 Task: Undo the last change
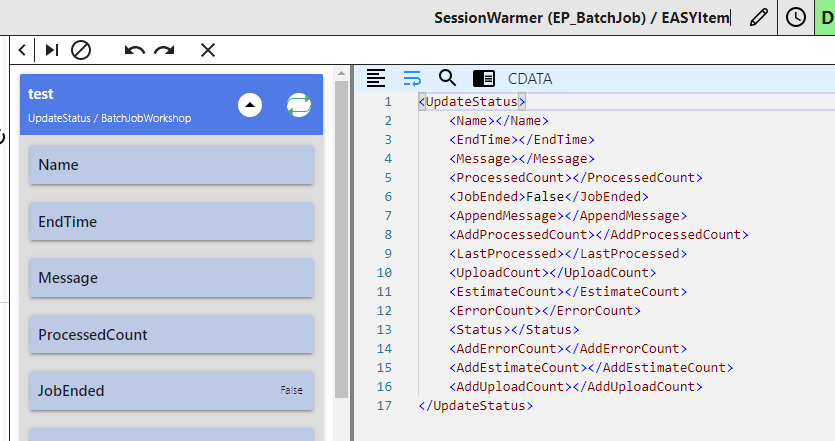[135, 50]
